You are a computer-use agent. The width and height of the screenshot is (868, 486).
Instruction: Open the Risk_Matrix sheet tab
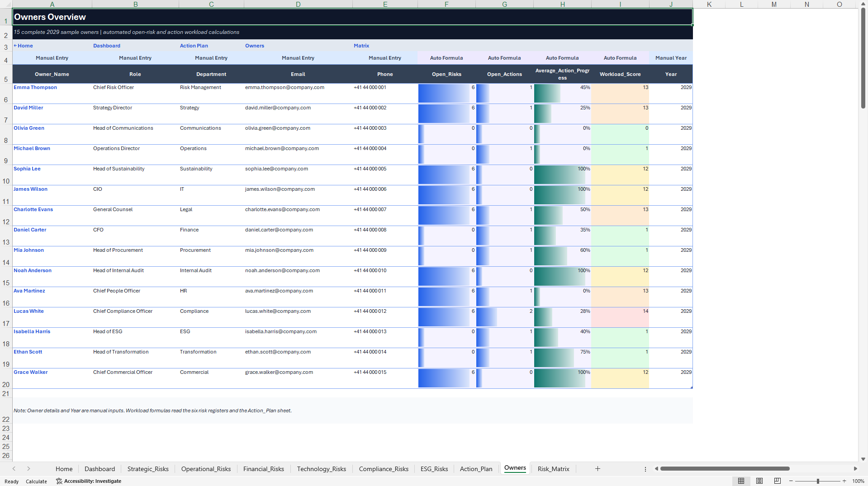(553, 469)
